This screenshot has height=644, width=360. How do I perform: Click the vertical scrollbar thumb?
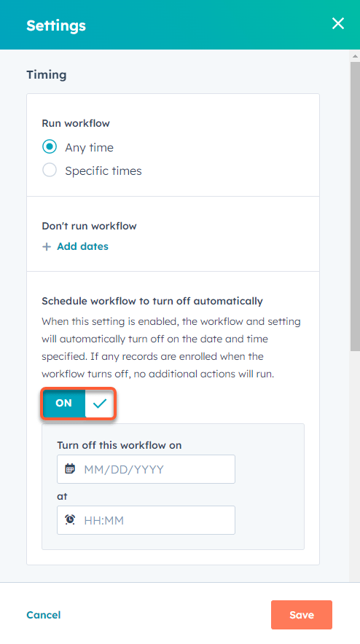click(355, 206)
